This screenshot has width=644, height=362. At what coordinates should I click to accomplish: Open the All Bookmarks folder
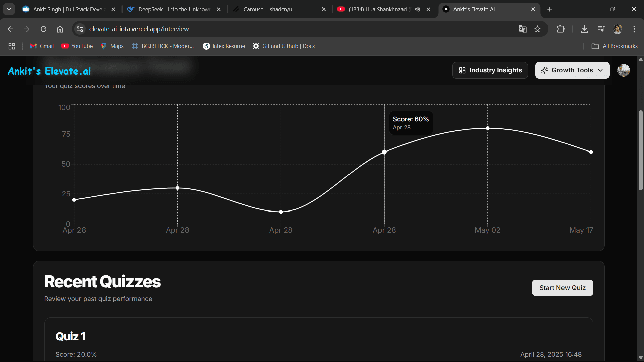(614, 46)
